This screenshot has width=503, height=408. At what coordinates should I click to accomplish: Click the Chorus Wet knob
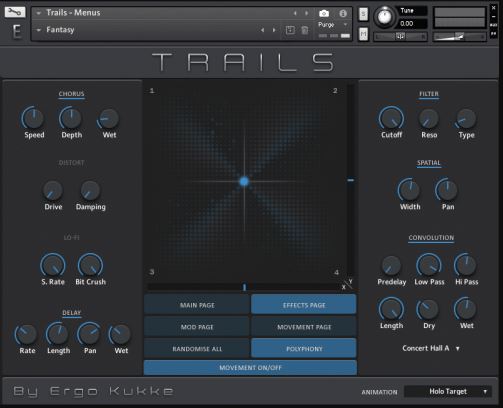point(109,119)
